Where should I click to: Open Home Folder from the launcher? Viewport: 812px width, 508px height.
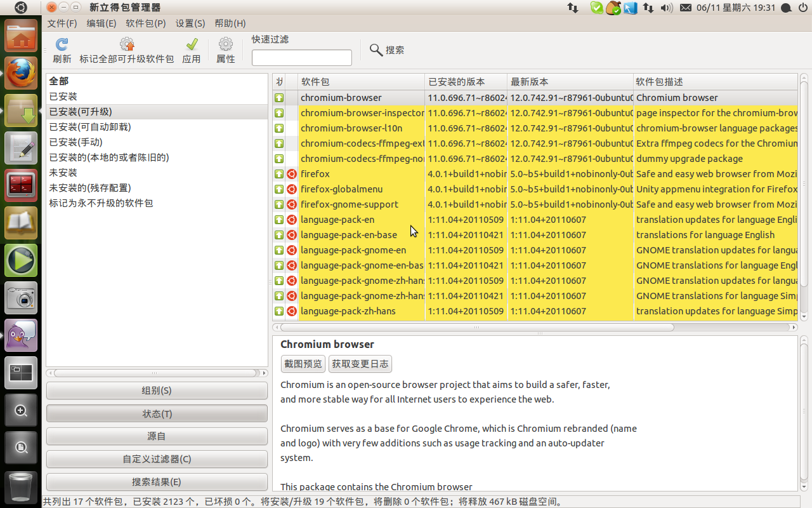click(21, 36)
